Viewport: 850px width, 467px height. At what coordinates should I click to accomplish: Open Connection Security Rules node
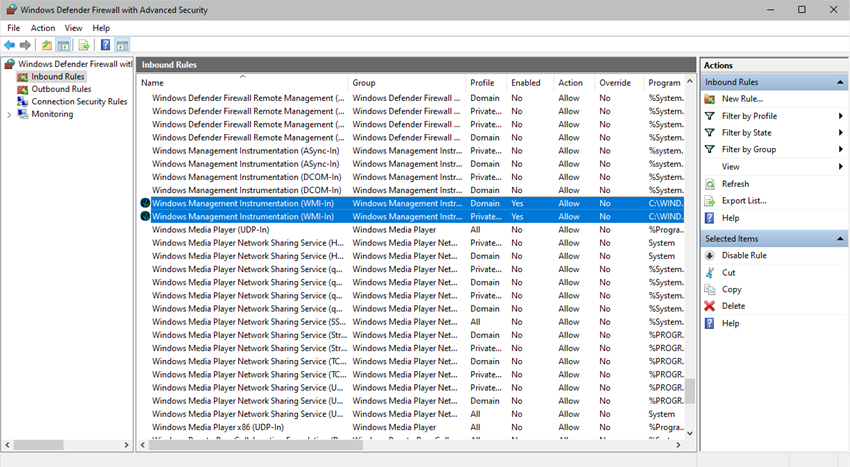[78, 102]
